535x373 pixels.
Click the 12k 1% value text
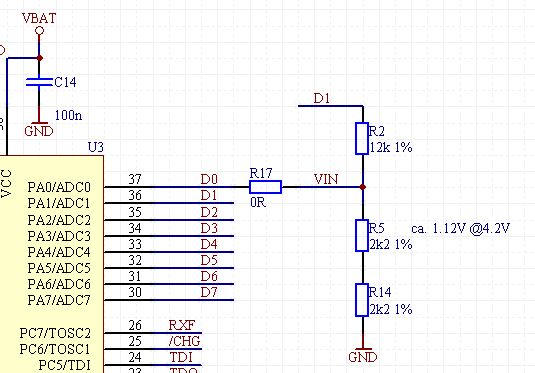[x=391, y=147]
